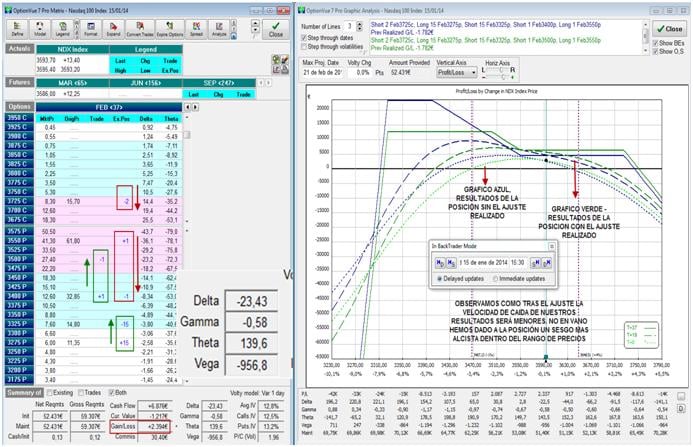Enable Step through dates checkbox
693x447 pixels.
(305, 37)
